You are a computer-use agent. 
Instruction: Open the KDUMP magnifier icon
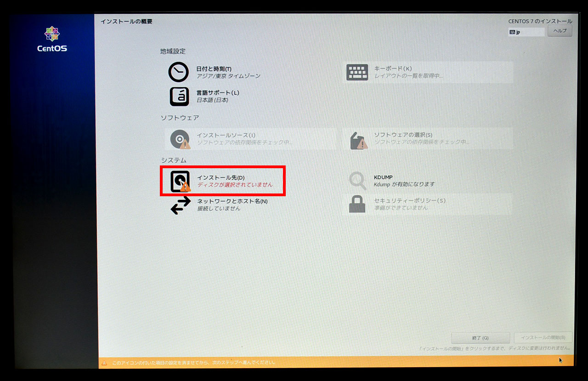[x=357, y=181]
